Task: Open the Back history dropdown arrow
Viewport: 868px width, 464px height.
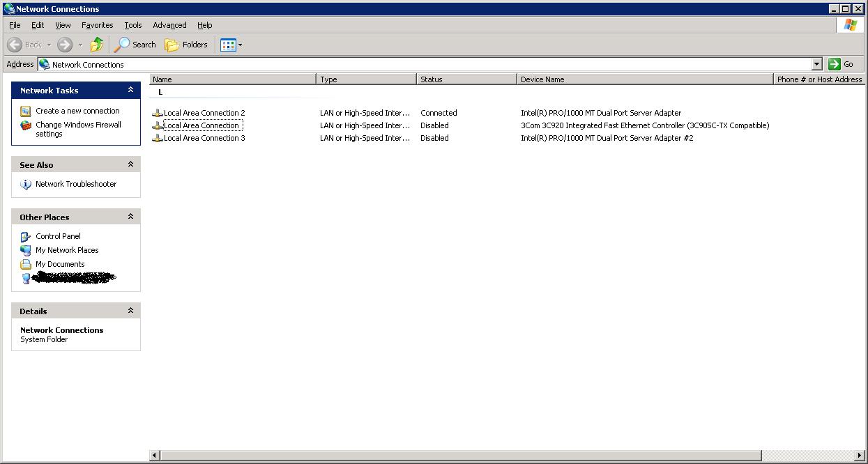Action: click(x=49, y=45)
